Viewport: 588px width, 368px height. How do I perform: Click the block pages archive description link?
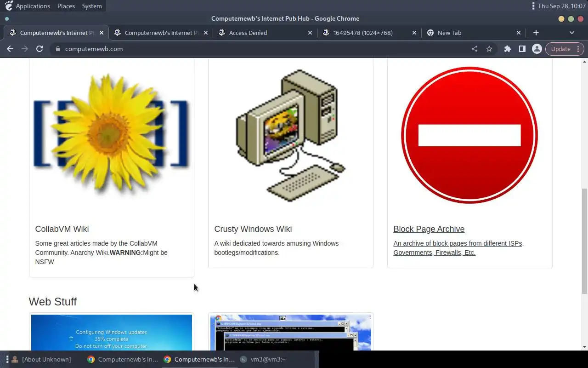point(458,248)
